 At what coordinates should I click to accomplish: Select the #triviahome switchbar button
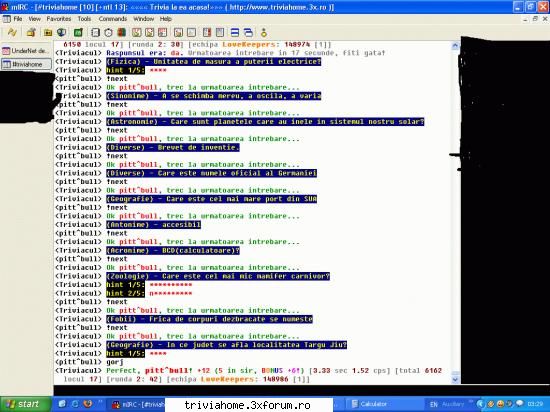point(26,64)
